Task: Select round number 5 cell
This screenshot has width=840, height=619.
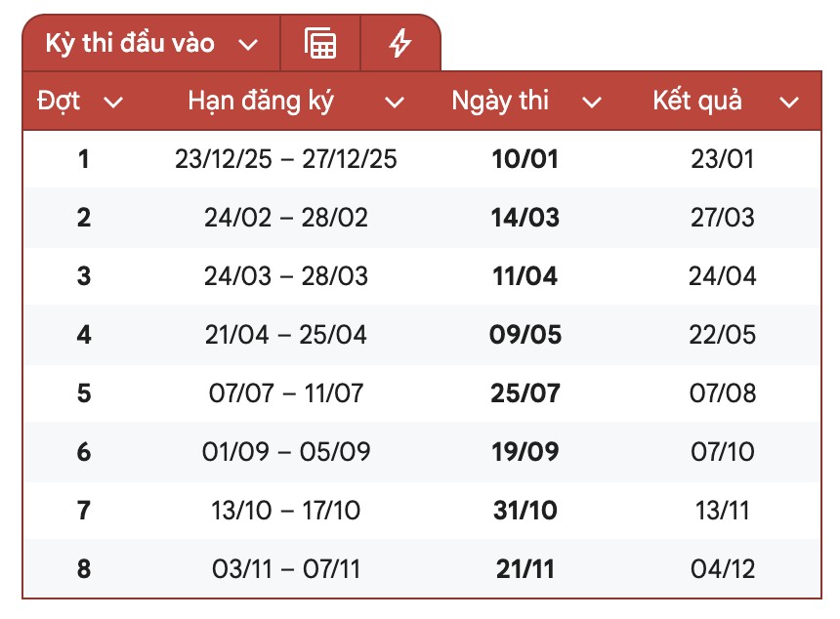Action: pyautogui.click(x=84, y=393)
